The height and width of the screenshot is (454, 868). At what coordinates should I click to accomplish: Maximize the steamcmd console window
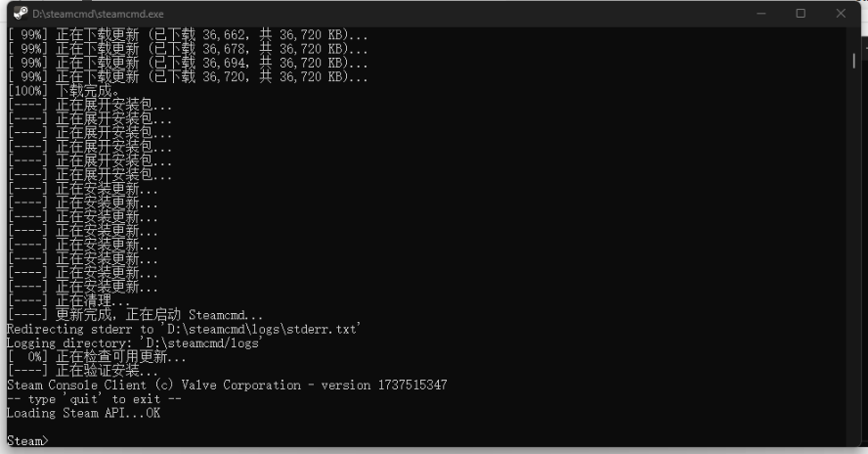click(x=801, y=14)
